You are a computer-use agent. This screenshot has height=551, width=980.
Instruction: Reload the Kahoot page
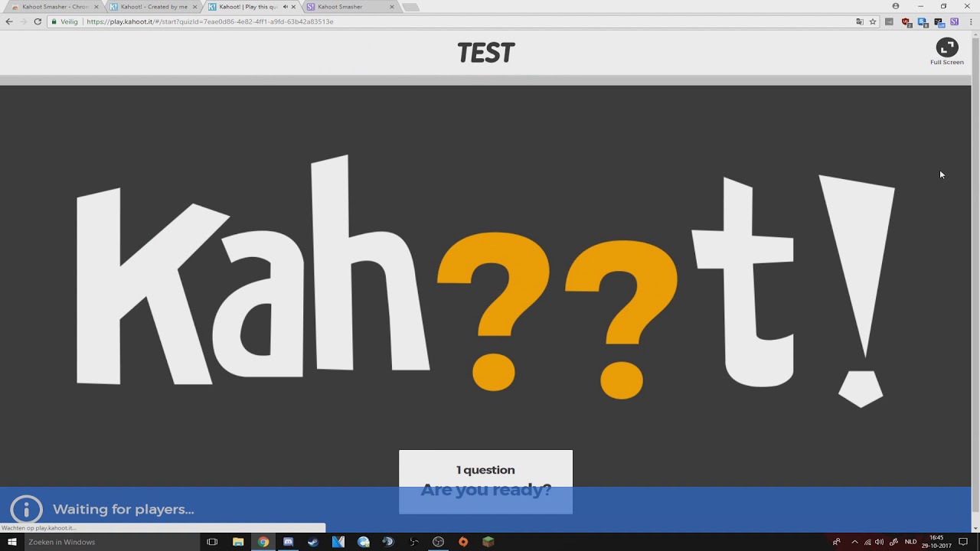[38, 21]
